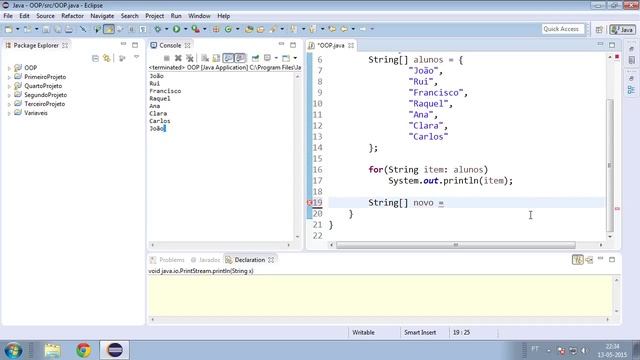This screenshot has height=360, width=640.
Task: Open the Source menu
Action: pos(45,16)
